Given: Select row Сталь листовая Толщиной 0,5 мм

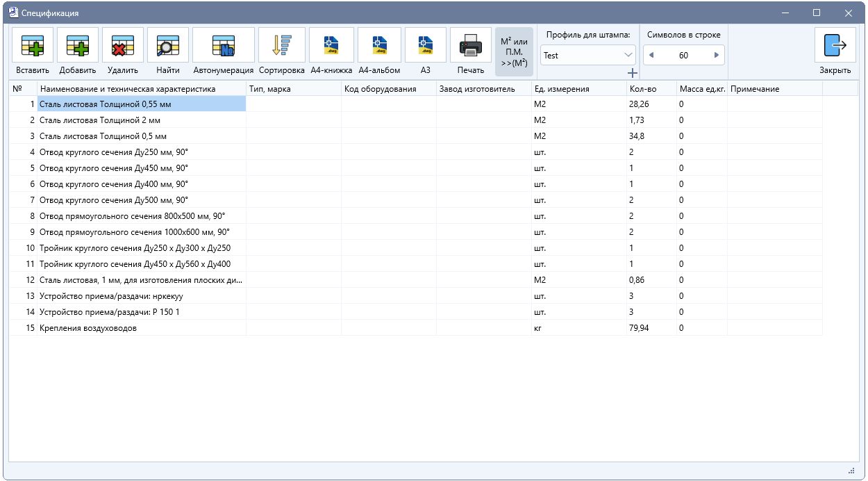Looking at the screenshot, I should click(x=415, y=136).
